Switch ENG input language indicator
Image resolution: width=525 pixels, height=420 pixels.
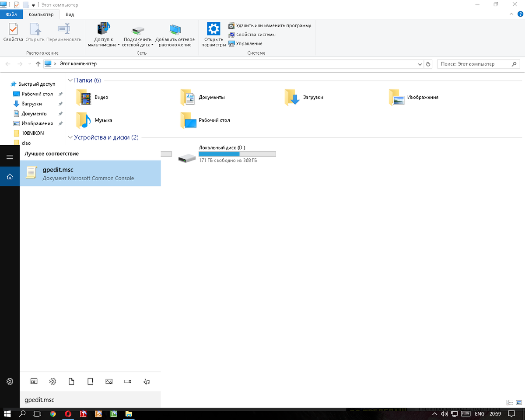(479, 413)
